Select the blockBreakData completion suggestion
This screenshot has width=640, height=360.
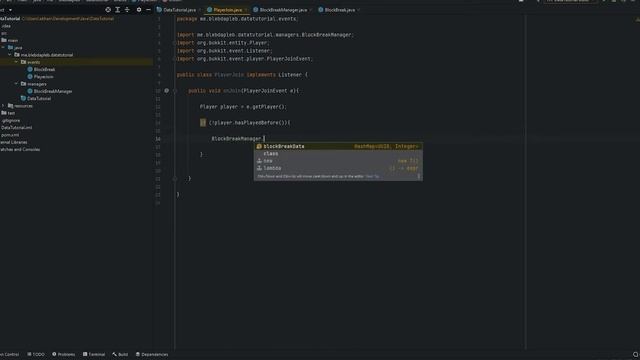tap(338, 146)
